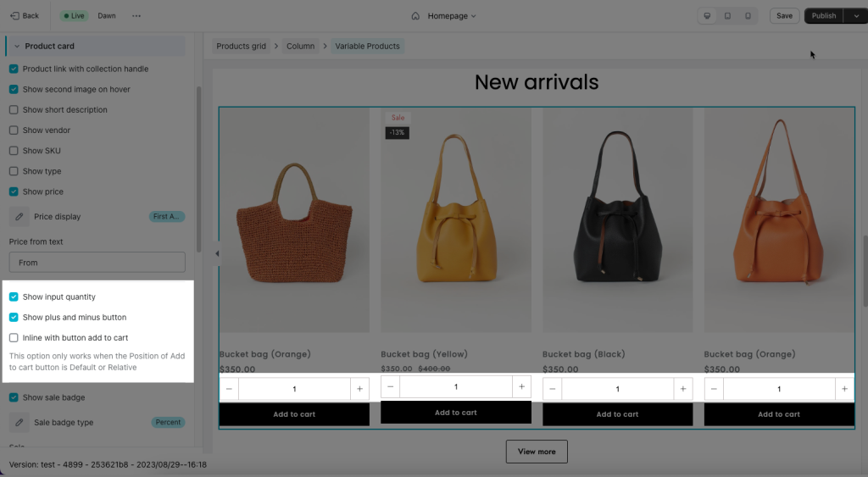868x477 pixels.
Task: Click the yellow Bucket bag image
Action: coord(456,219)
